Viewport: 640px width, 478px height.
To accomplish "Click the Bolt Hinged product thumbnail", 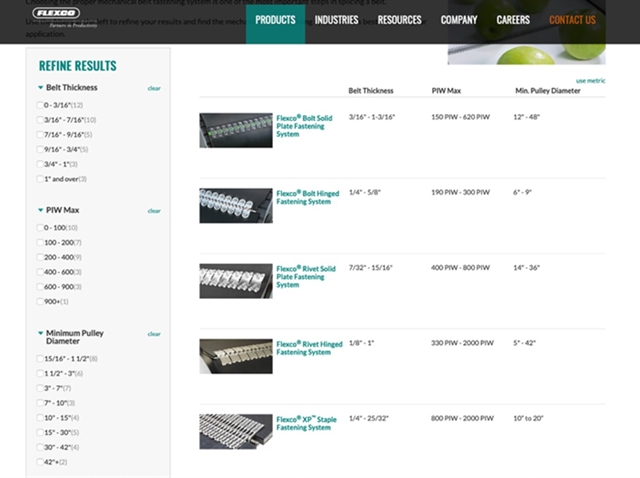I will 236,205.
